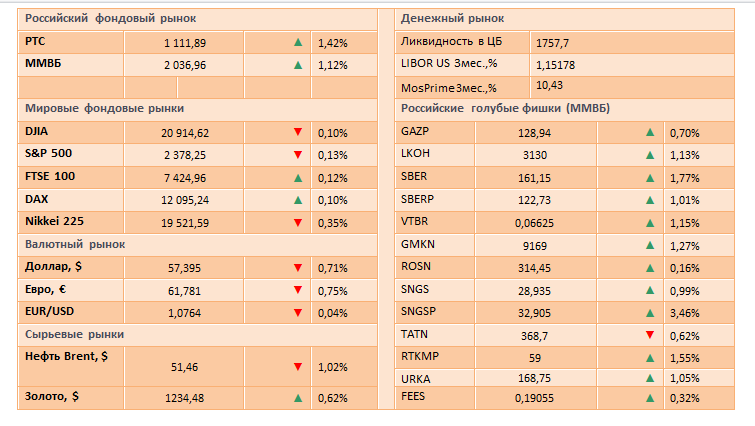755x426 pixels.
Task: Select the S&P 500 value cell 2 378,25
Action: pyautogui.click(x=186, y=155)
